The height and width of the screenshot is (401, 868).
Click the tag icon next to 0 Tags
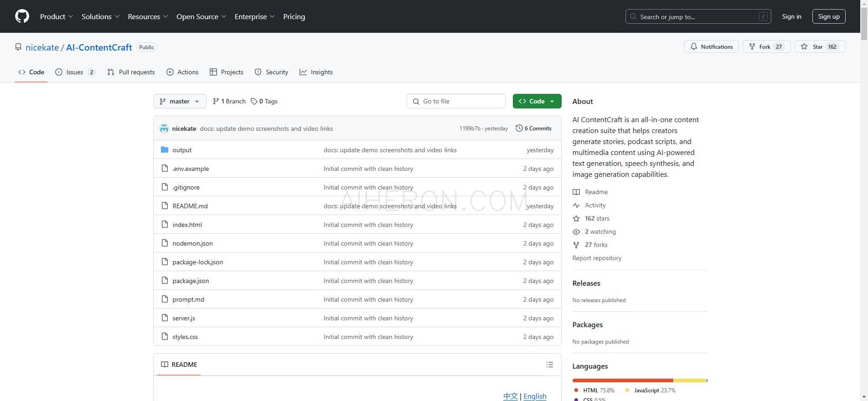[254, 101]
